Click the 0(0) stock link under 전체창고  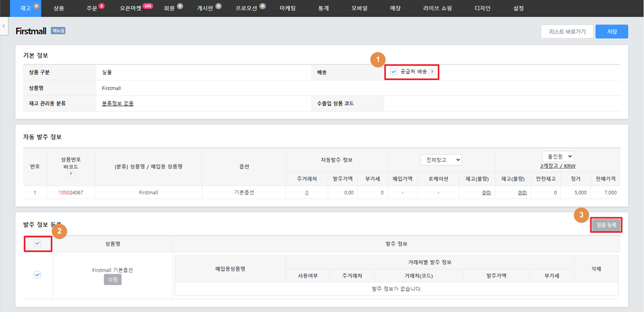pos(488,192)
